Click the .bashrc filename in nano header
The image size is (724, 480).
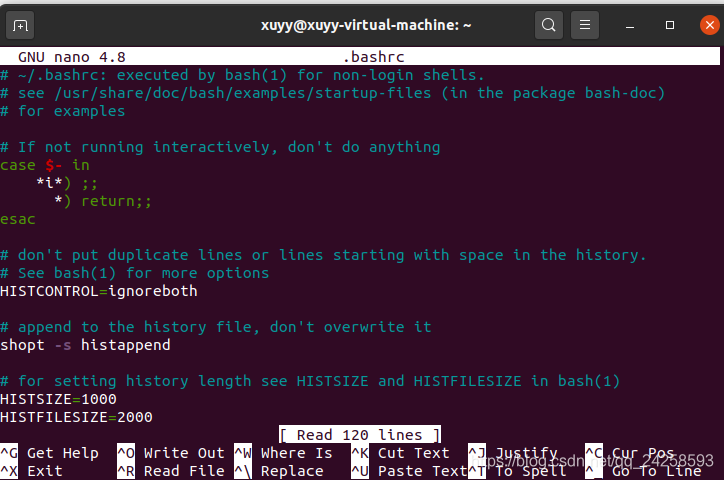373,57
